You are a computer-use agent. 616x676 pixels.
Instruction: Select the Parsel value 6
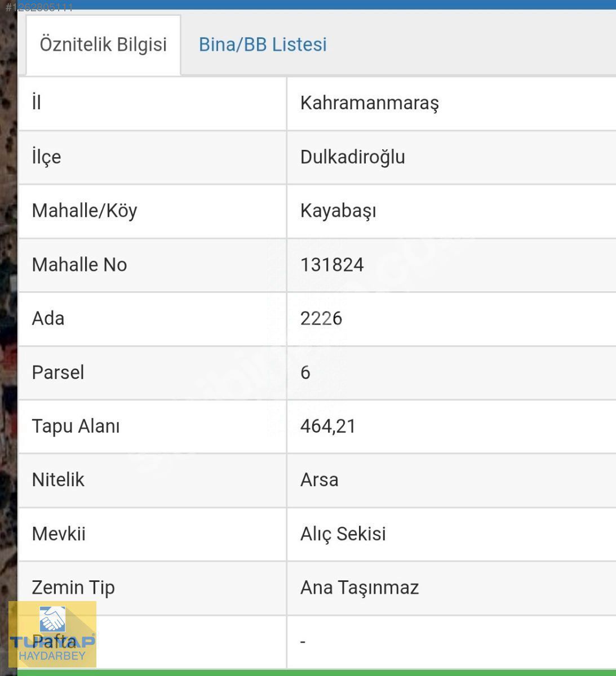point(305,372)
